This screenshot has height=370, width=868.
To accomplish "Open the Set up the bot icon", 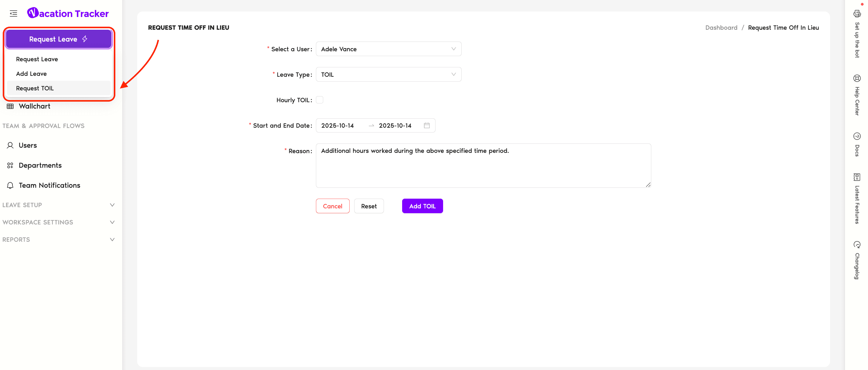I will [x=857, y=14].
